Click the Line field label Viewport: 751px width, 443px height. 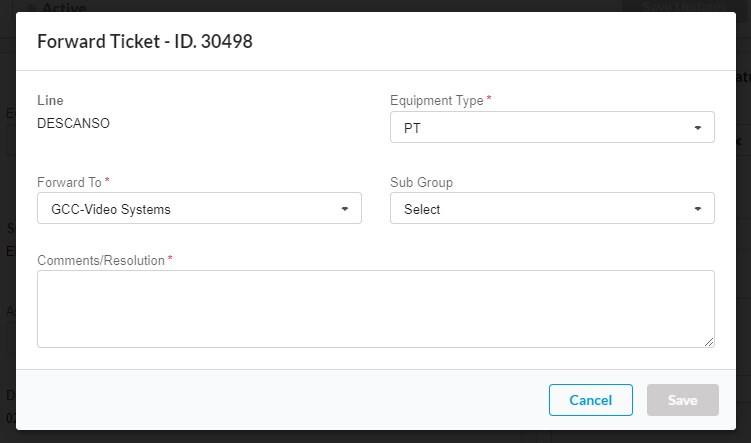click(50, 101)
